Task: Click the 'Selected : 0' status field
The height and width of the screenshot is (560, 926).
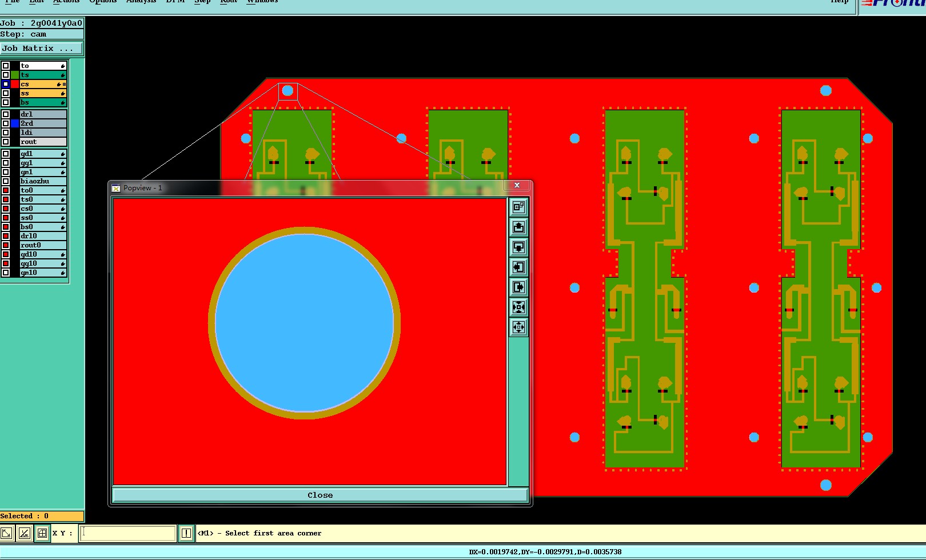Action: tap(42, 516)
